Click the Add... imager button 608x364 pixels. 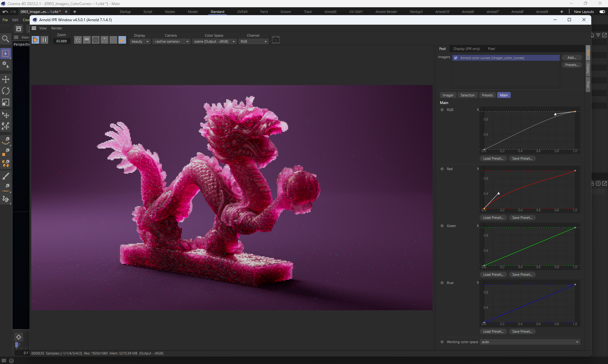pyautogui.click(x=571, y=58)
